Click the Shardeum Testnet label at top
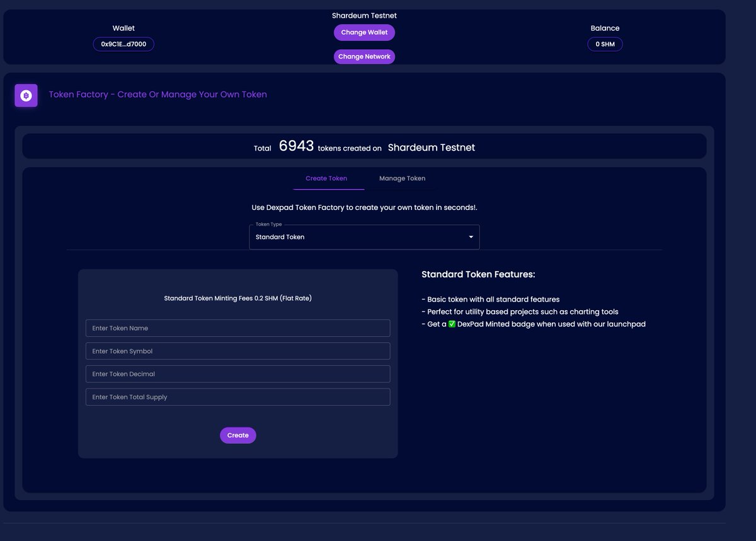756x541 pixels. click(364, 16)
